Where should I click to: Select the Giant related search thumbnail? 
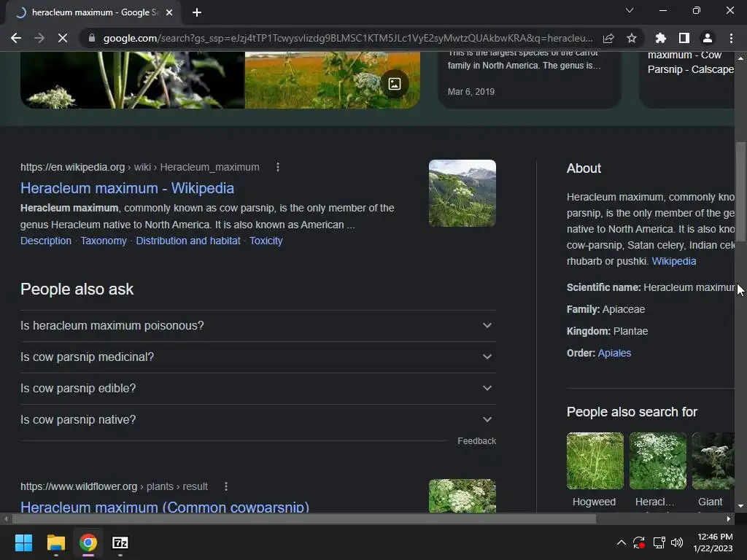pos(713,461)
